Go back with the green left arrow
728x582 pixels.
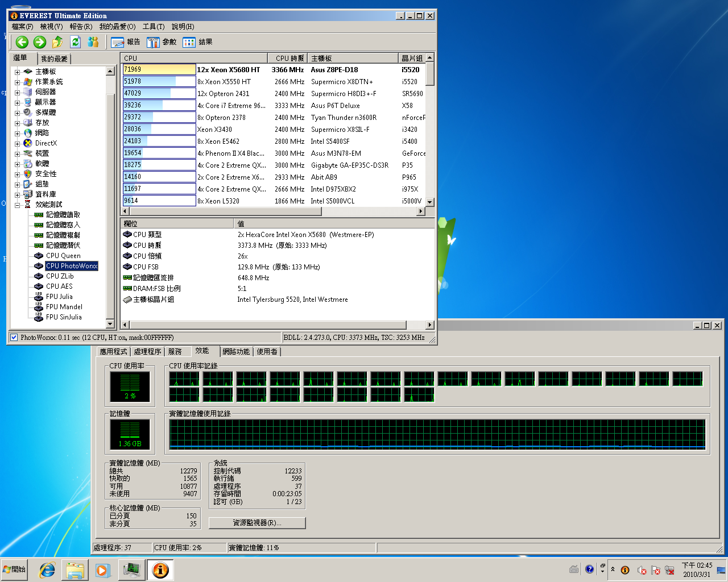pyautogui.click(x=22, y=41)
